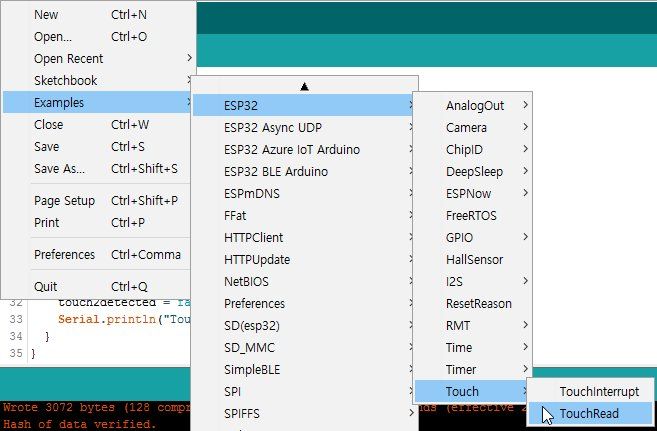Expand FFat examples
This screenshot has width=657, height=431.
click(x=304, y=216)
